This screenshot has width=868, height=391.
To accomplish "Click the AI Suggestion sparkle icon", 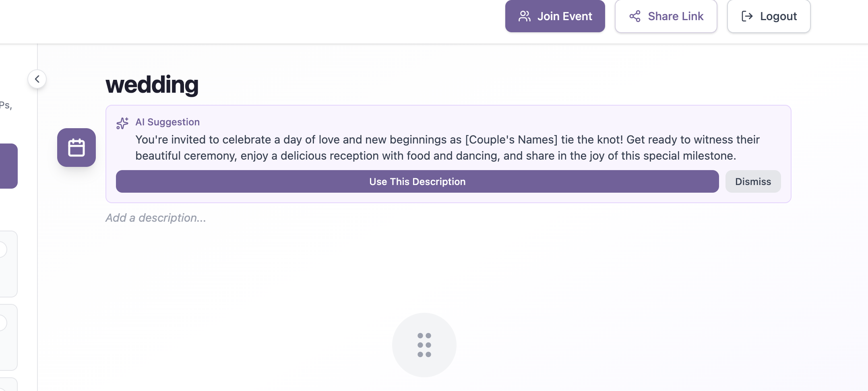I will (122, 123).
